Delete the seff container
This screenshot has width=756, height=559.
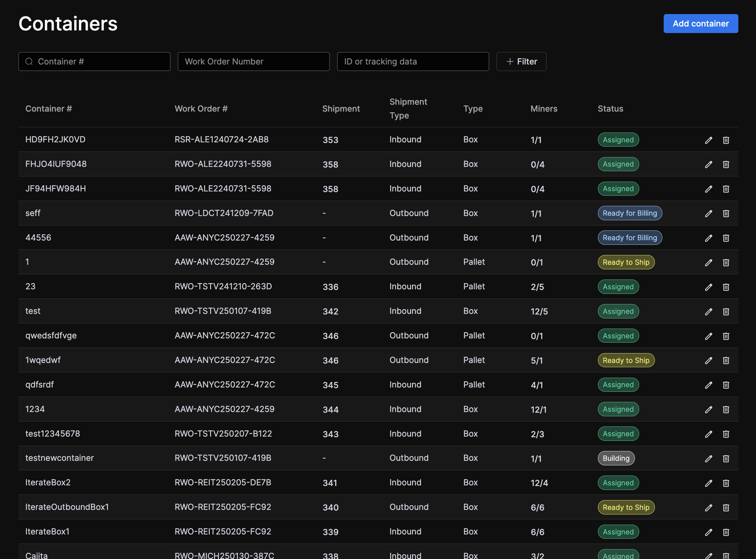(726, 213)
